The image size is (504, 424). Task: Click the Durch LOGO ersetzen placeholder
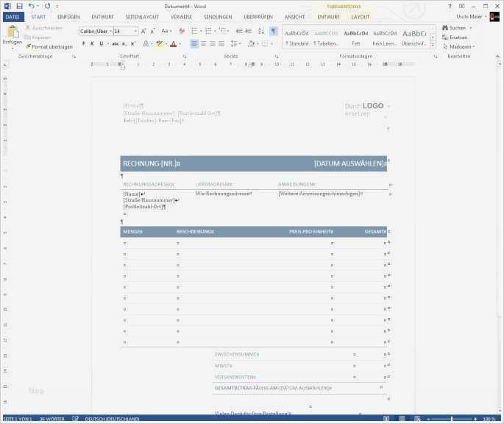pyautogui.click(x=364, y=110)
